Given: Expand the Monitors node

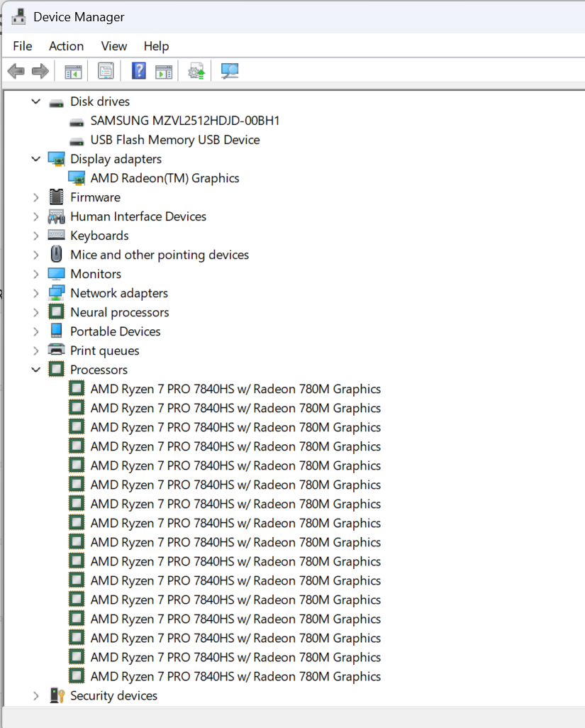Looking at the screenshot, I should pyautogui.click(x=35, y=274).
